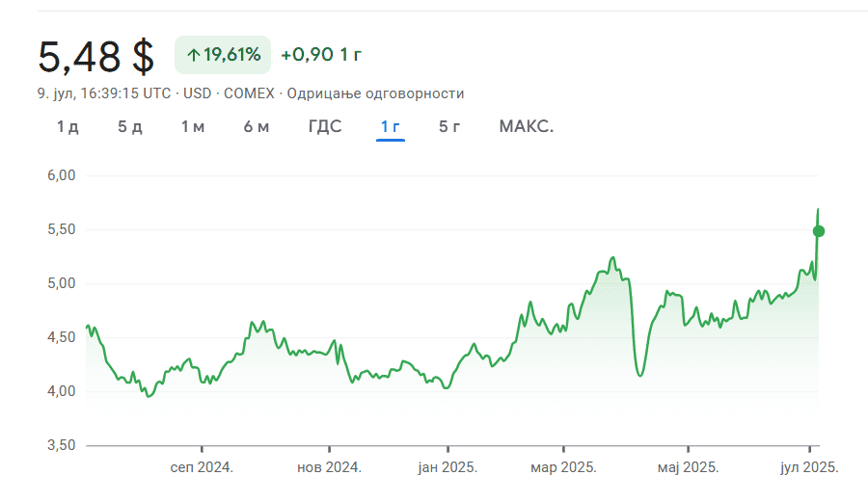Click the +0,90 1 г change text
Screen dimensions: 868x502
click(321, 55)
